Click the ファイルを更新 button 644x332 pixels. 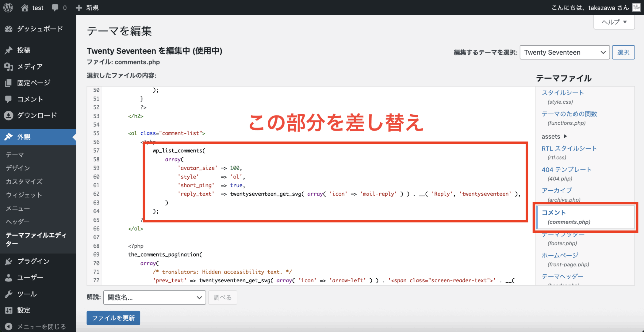click(x=113, y=318)
